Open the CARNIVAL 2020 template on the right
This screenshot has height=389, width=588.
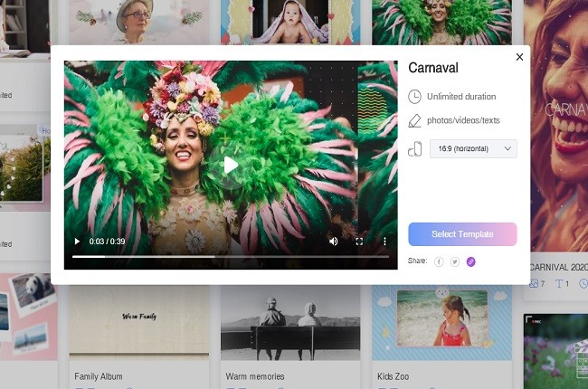tap(559, 126)
